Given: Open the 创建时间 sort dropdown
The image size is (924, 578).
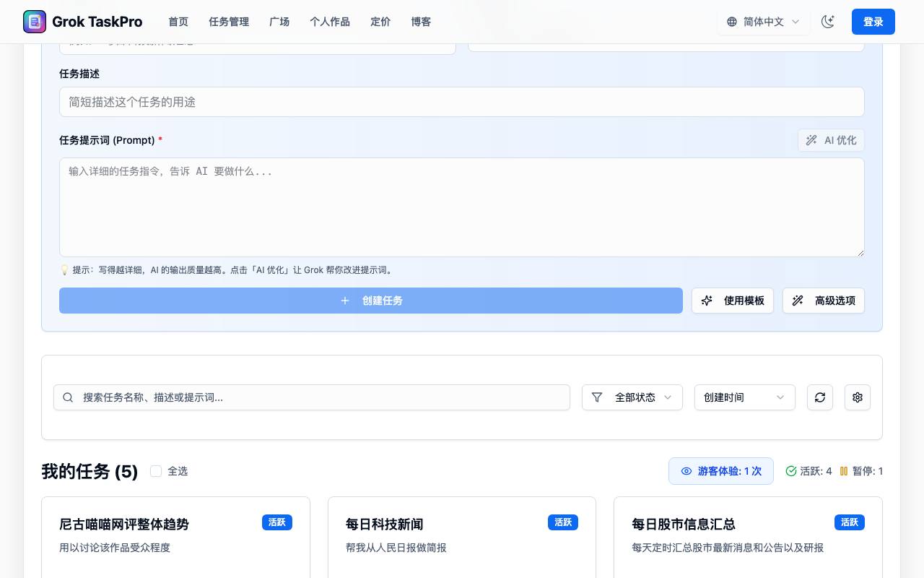Looking at the screenshot, I should point(745,397).
